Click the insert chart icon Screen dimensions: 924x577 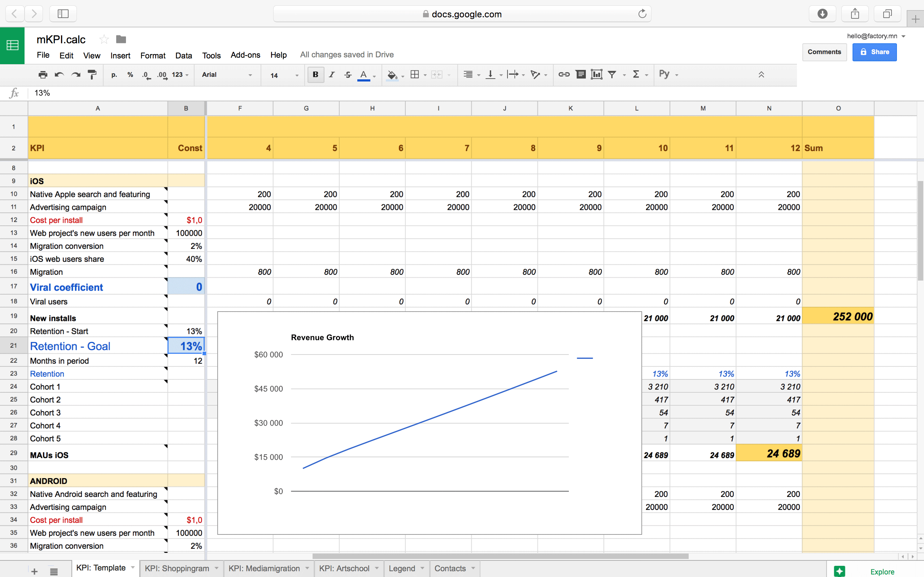click(596, 74)
